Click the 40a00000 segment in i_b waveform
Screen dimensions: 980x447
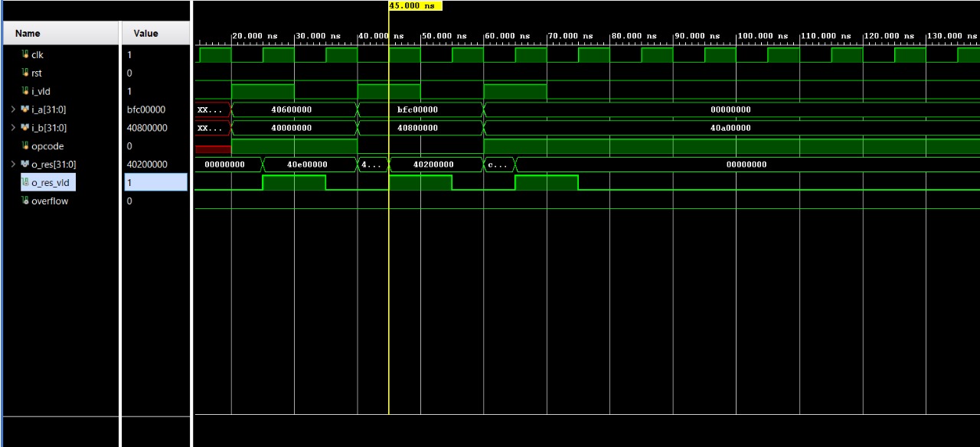(x=730, y=128)
